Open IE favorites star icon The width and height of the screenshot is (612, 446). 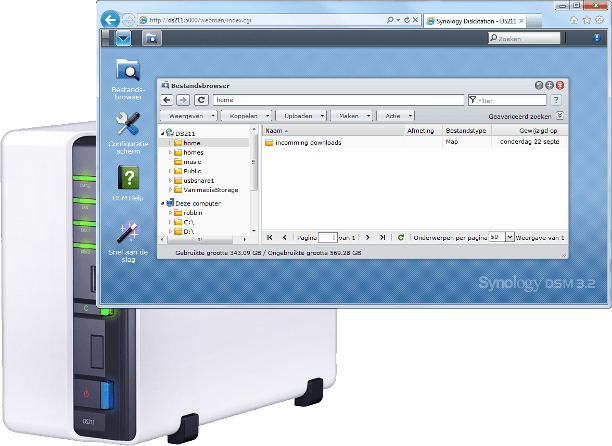point(587,20)
